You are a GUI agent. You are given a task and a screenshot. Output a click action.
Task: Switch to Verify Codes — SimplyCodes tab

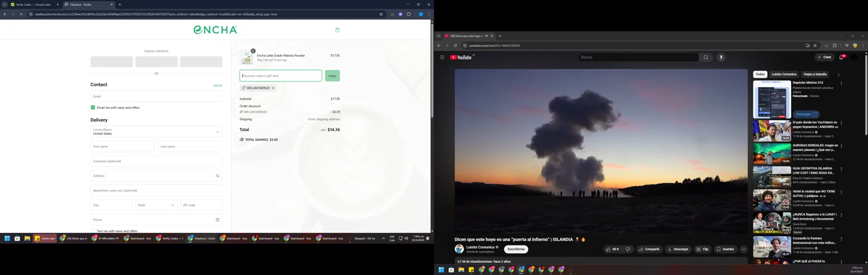[34, 5]
